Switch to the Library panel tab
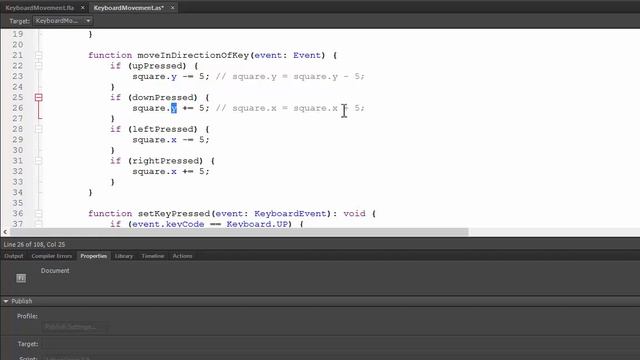Viewport: 640px width, 360px height. pos(124,256)
